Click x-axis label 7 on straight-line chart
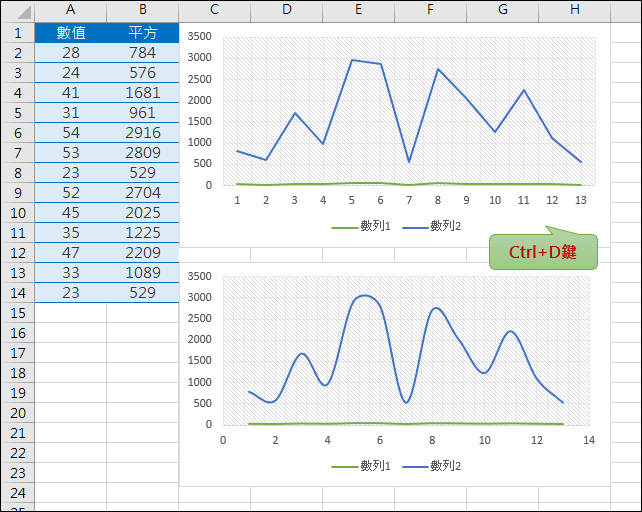Image resolution: width=642 pixels, height=512 pixels. pos(409,200)
